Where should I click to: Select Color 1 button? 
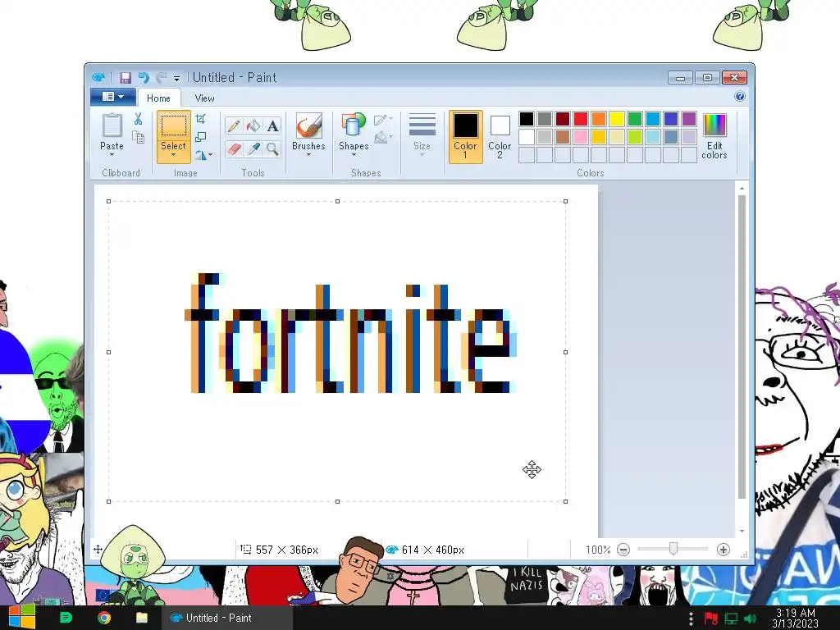[x=466, y=137]
